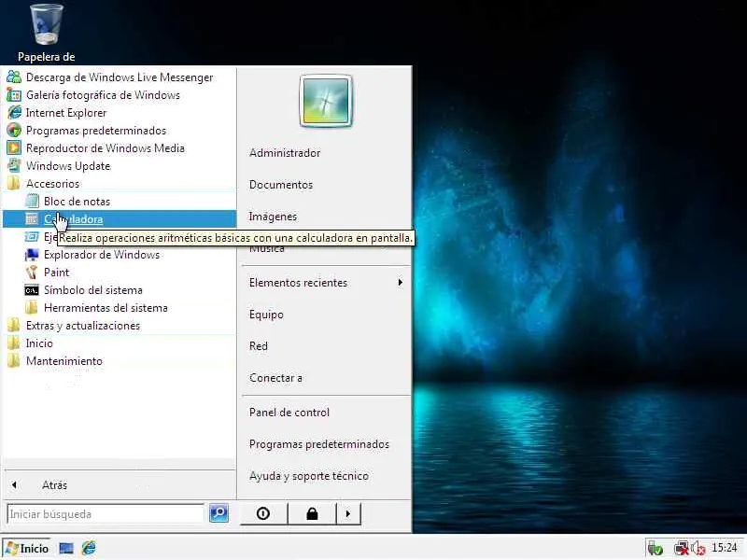Image resolution: width=747 pixels, height=560 pixels.
Task: Click the power button icon
Action: tap(263, 513)
